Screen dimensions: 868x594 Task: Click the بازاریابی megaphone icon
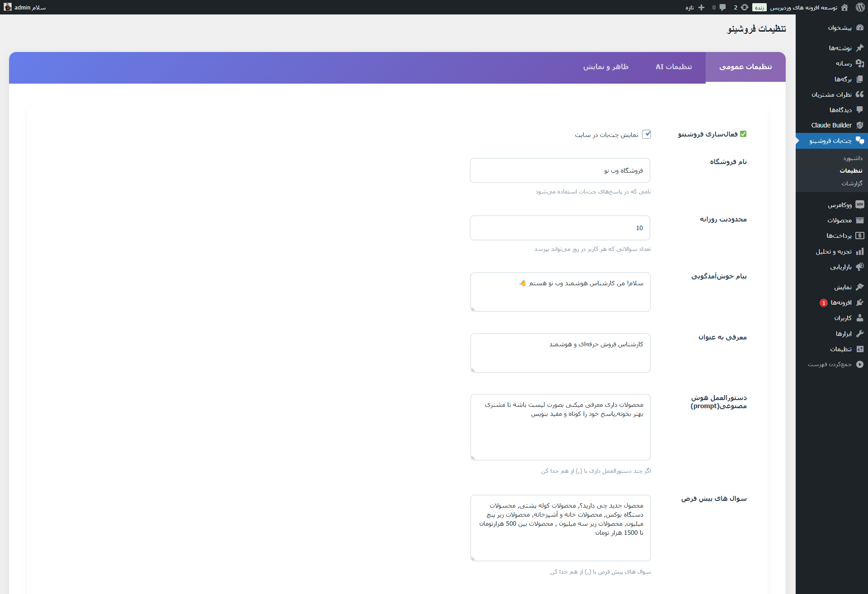click(x=860, y=267)
